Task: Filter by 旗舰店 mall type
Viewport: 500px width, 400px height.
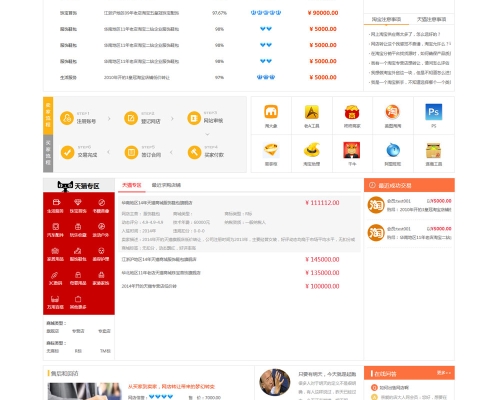Action: pos(53,331)
